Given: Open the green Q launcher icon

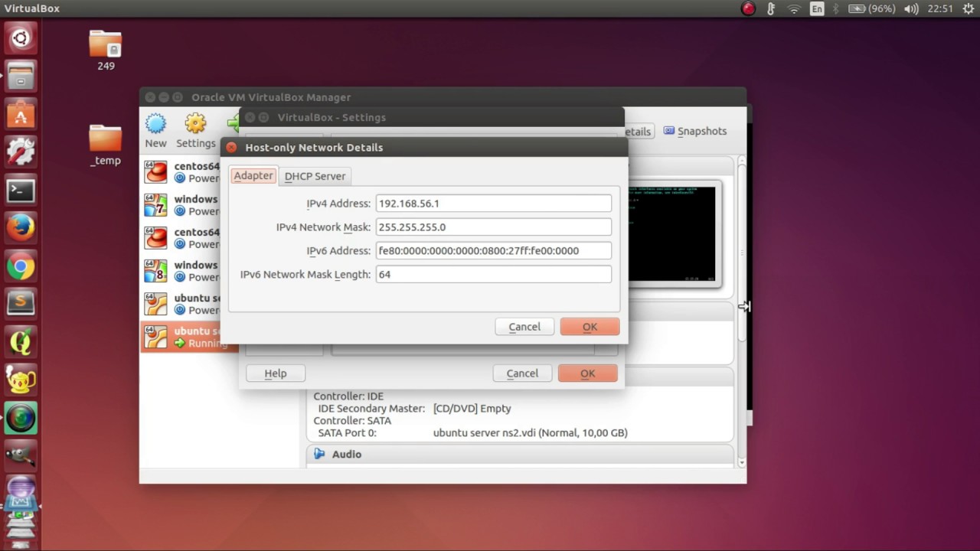Looking at the screenshot, I should (x=21, y=342).
